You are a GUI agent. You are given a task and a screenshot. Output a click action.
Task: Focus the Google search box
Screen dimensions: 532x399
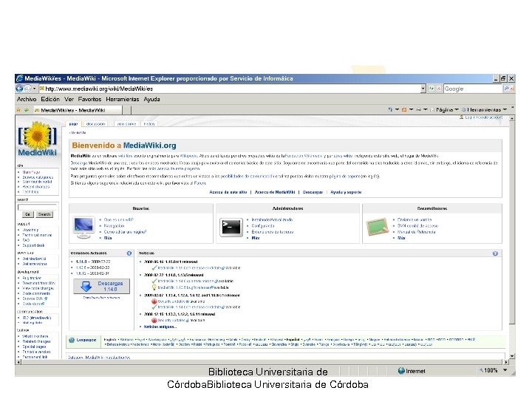click(473, 89)
